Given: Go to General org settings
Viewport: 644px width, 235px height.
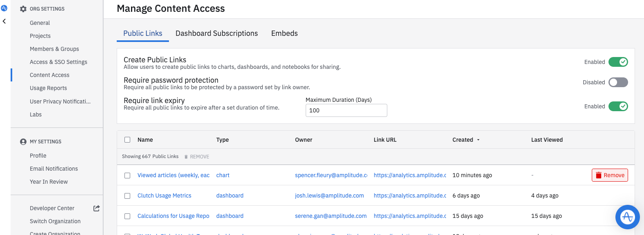Looking at the screenshot, I should pos(40,23).
